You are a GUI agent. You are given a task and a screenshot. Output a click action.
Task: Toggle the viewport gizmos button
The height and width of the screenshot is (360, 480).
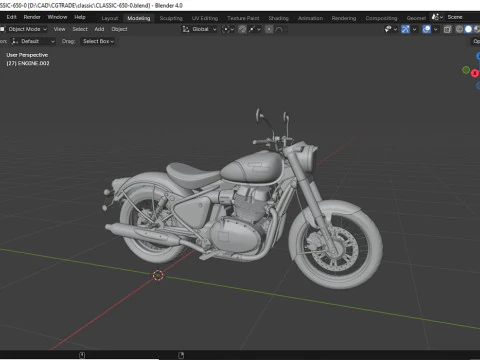[405, 29]
